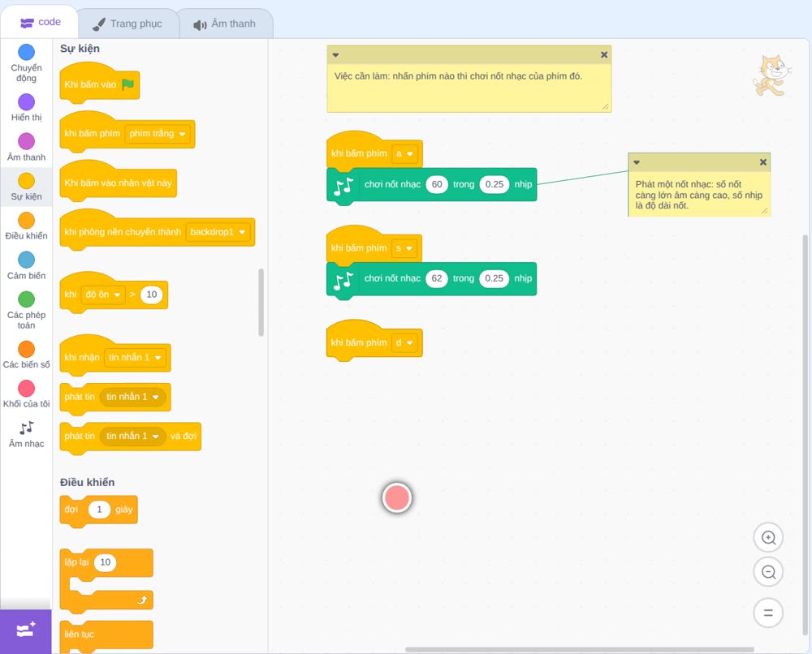Switch to the Trang phục tab
Viewport: 812px width, 654px height.
click(127, 24)
